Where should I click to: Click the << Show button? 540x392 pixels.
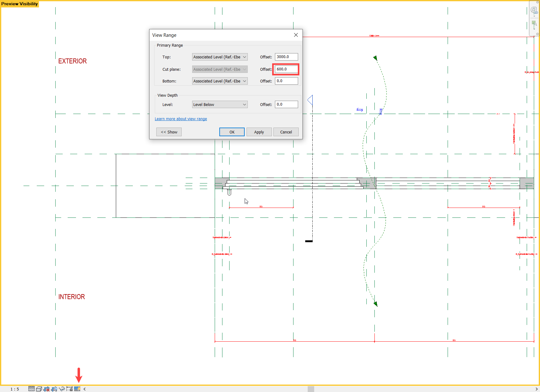coord(169,132)
